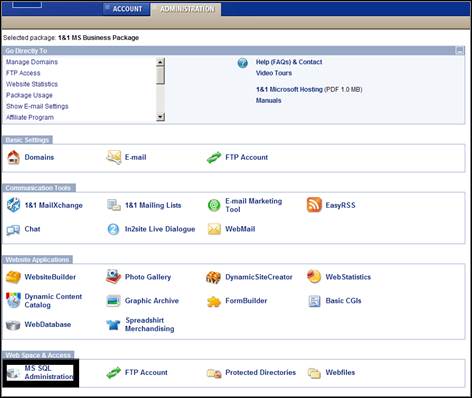Image resolution: width=472 pixels, height=398 pixels.
Task: Click the WebDatabase text link
Action: point(48,325)
